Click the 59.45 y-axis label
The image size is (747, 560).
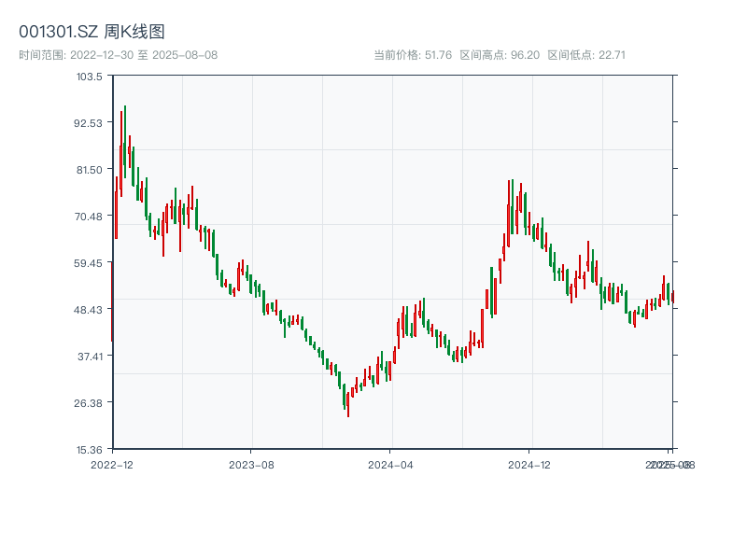[x=89, y=262]
